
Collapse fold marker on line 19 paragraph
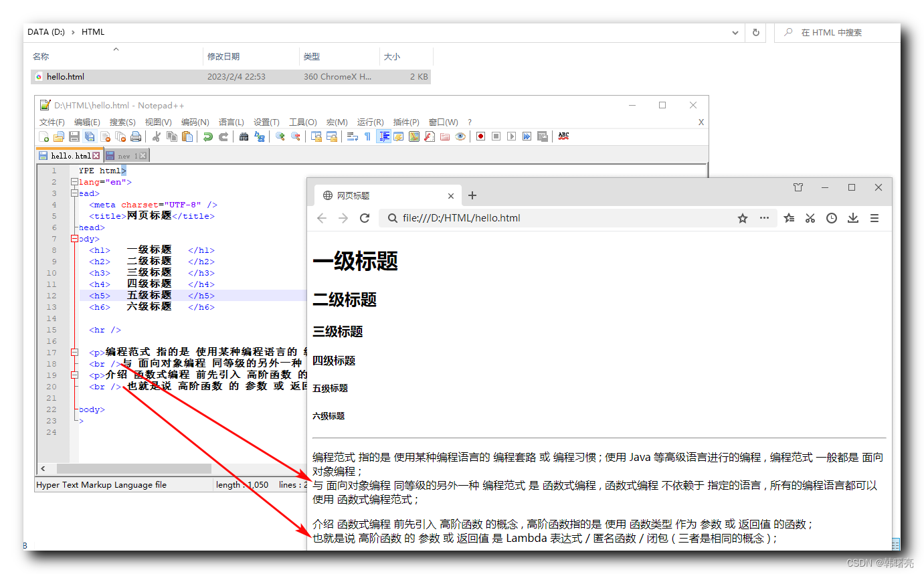point(74,375)
